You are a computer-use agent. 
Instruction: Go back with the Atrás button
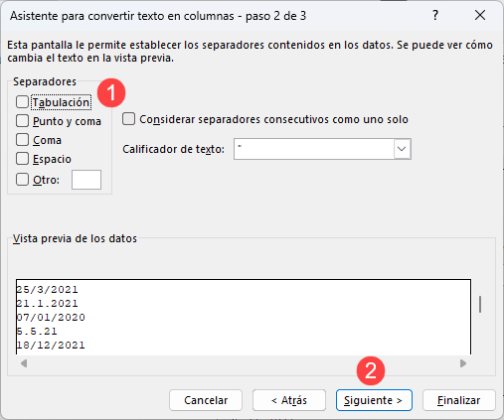tap(289, 400)
